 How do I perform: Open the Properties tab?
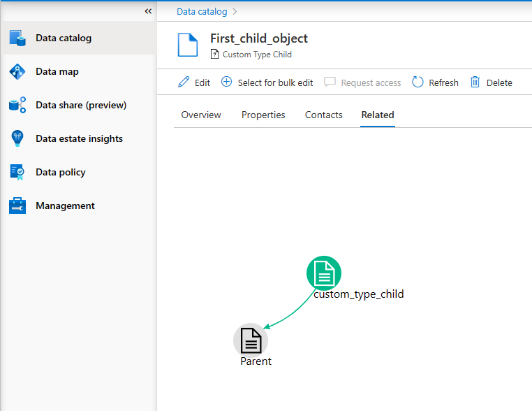tap(263, 115)
